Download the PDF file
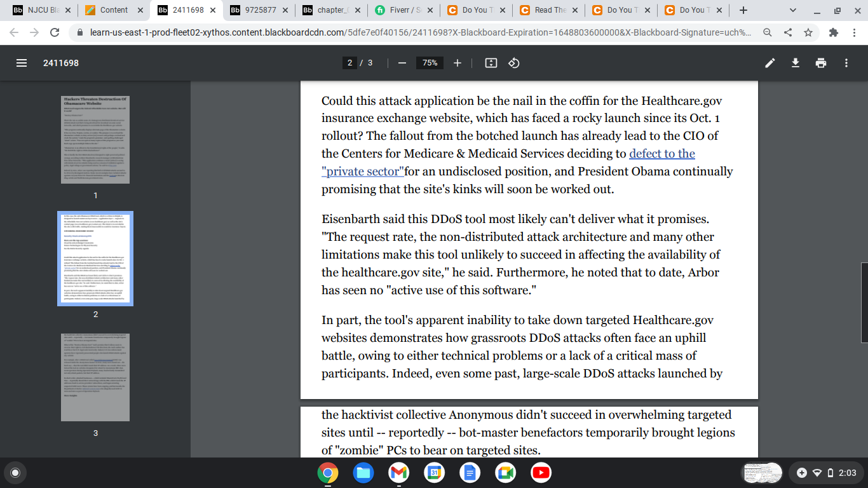This screenshot has width=868, height=488. pos(795,63)
